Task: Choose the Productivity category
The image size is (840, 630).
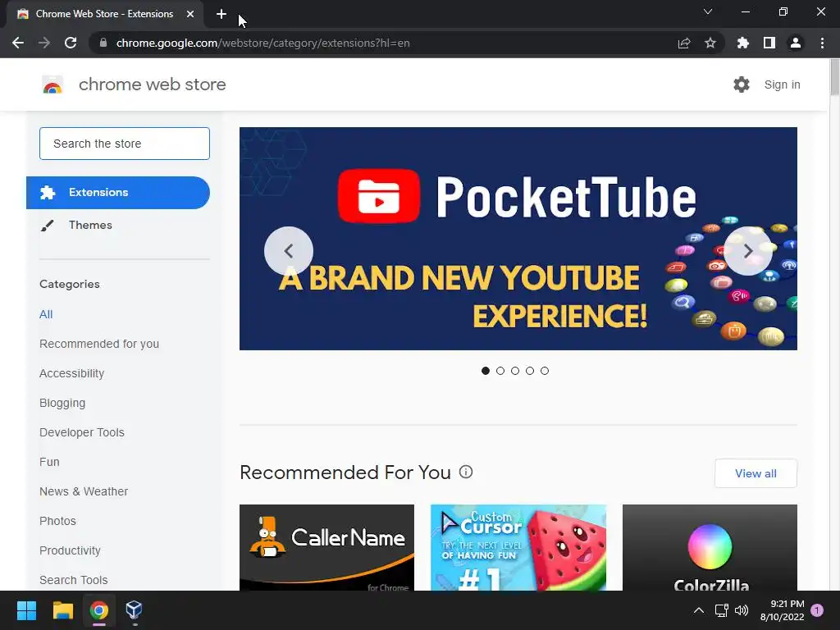Action: [71, 550]
